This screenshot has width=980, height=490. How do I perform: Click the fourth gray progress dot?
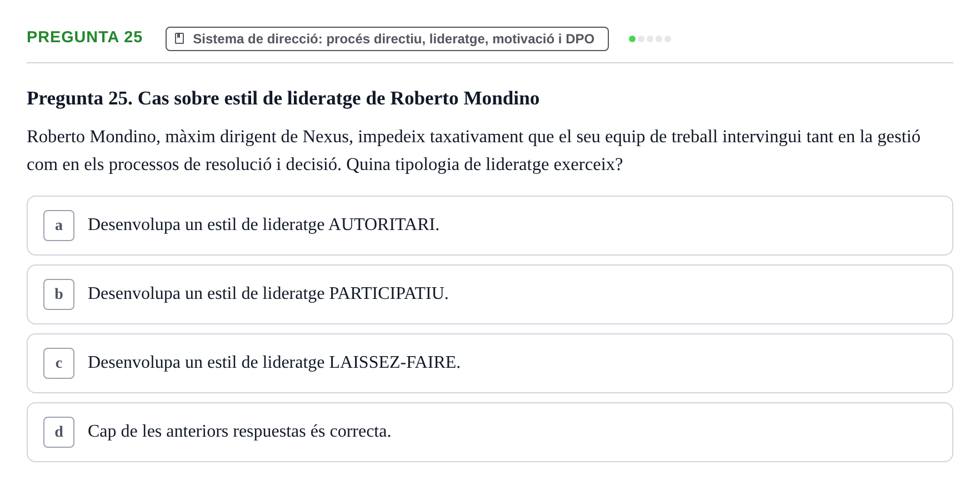[659, 39]
